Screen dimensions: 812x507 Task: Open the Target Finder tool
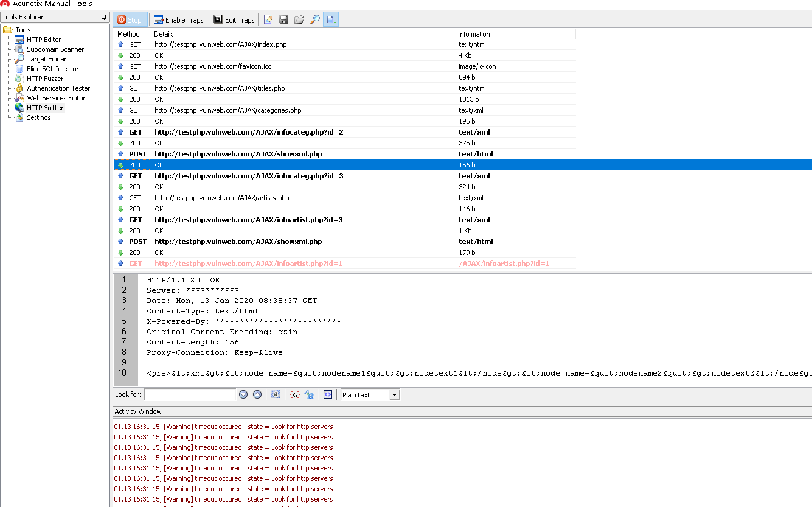coord(47,59)
